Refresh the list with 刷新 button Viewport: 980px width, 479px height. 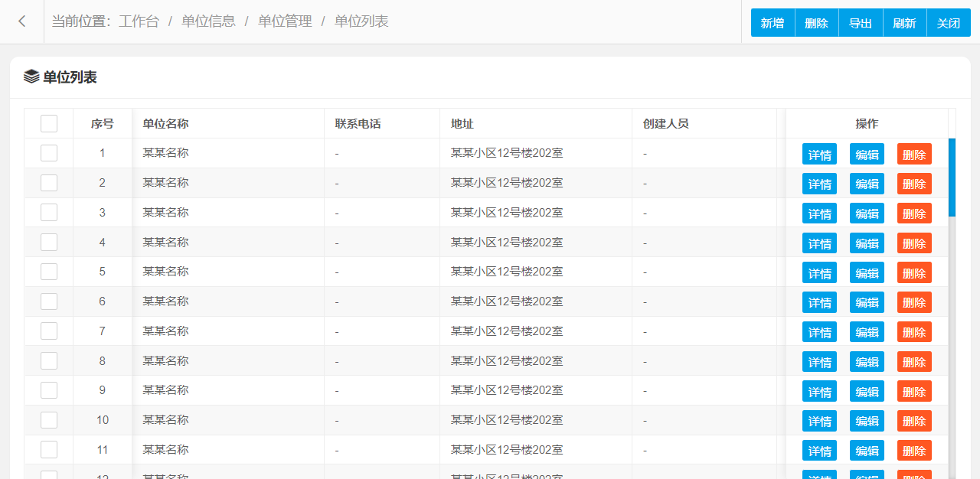point(905,23)
